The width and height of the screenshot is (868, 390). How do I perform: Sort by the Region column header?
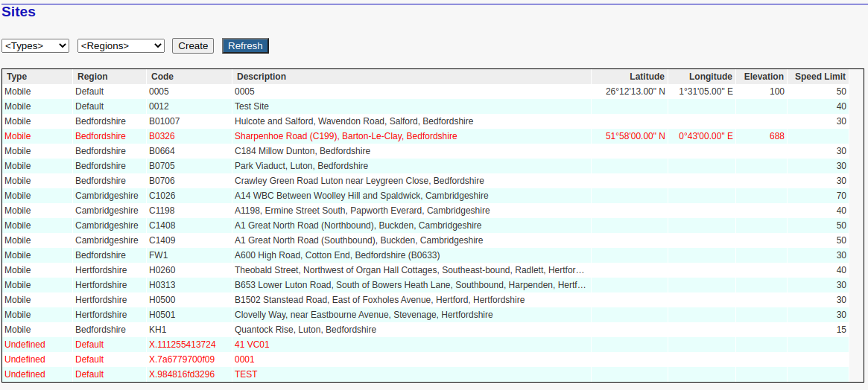[x=92, y=77]
